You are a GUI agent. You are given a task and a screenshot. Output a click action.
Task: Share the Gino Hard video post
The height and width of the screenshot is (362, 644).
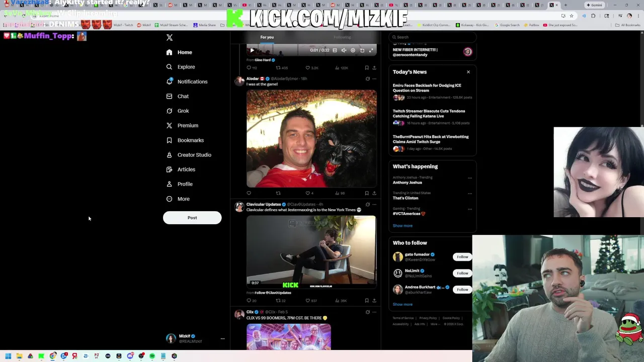[374, 68]
